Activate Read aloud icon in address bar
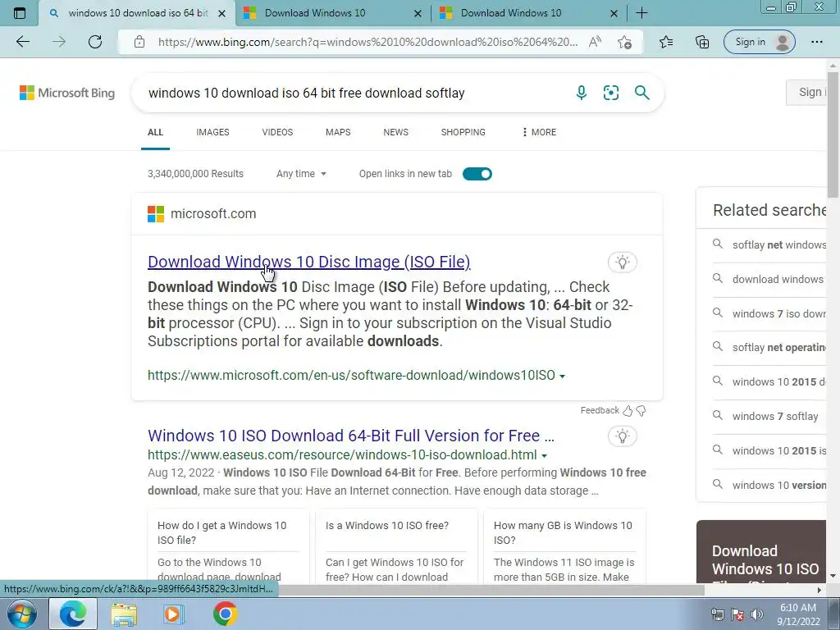 click(x=595, y=42)
